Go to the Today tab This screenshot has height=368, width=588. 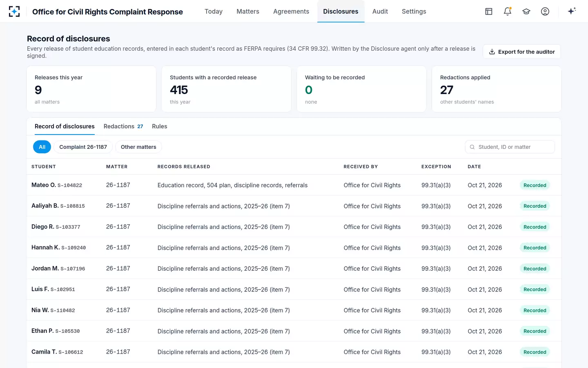click(214, 11)
